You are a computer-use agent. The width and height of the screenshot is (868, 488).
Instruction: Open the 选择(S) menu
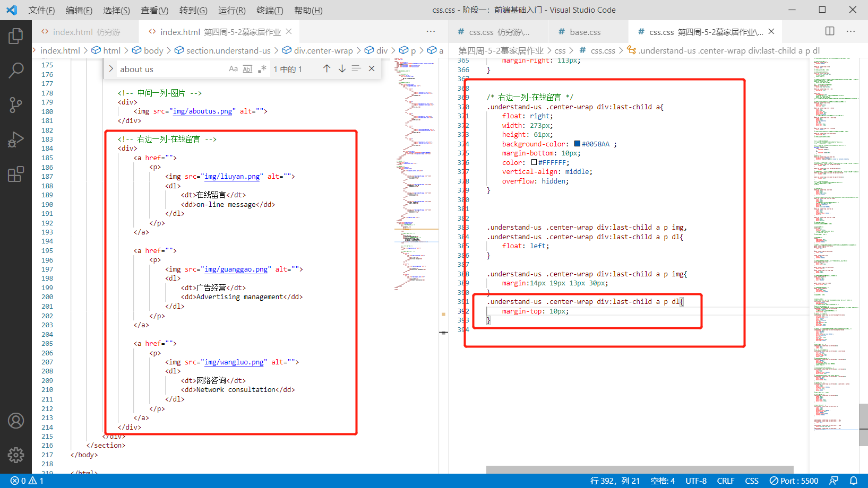(116, 10)
